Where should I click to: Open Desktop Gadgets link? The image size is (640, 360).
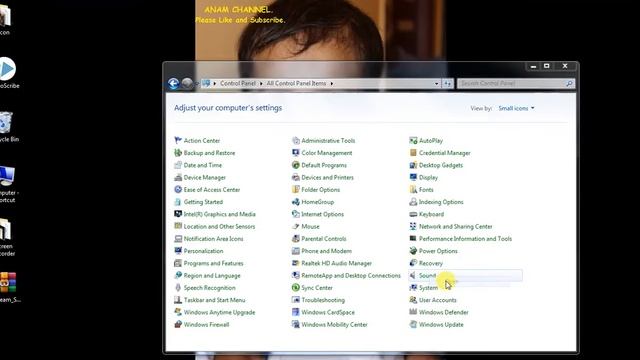coord(441,165)
